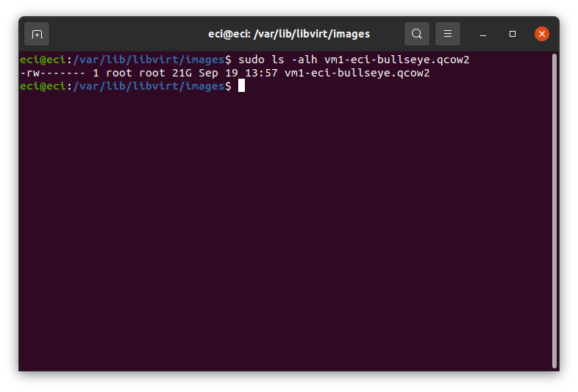The height and width of the screenshot is (392, 578).
Task: Click the word sudo in the command
Action: [x=251, y=60]
